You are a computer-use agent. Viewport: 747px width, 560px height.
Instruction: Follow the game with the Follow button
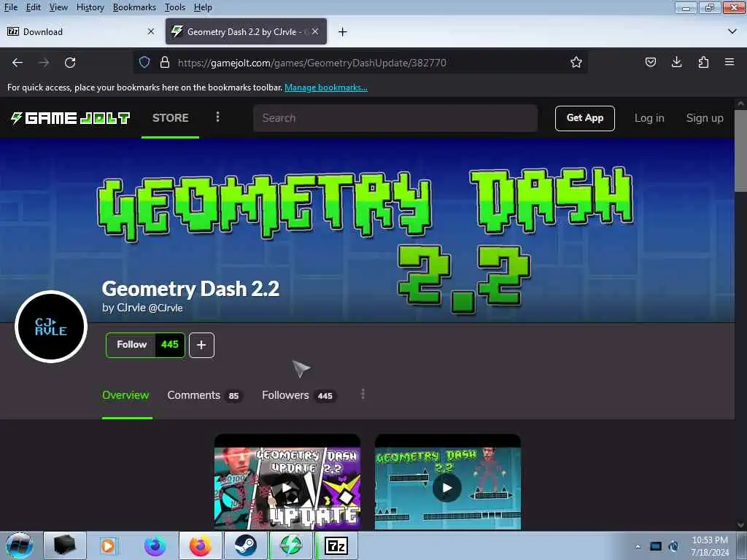click(x=131, y=345)
